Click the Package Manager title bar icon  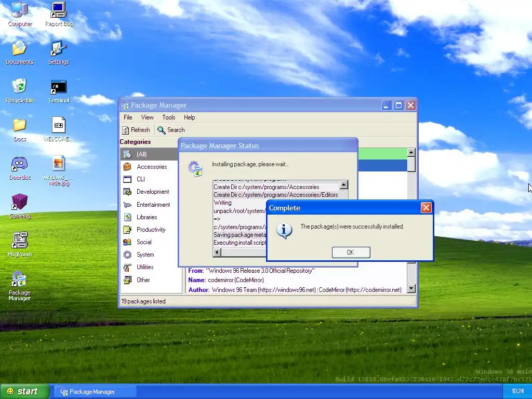[125, 105]
